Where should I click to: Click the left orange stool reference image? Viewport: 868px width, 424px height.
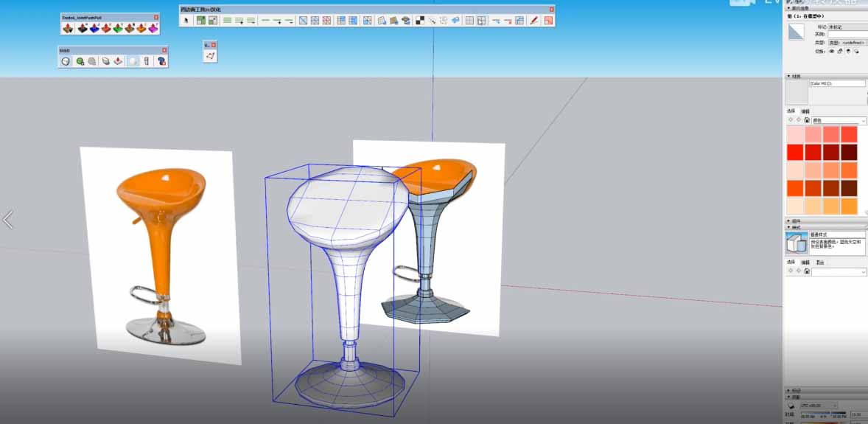(161, 254)
